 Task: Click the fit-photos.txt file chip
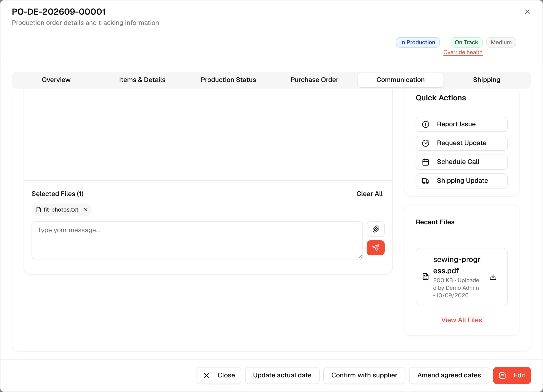pos(61,210)
